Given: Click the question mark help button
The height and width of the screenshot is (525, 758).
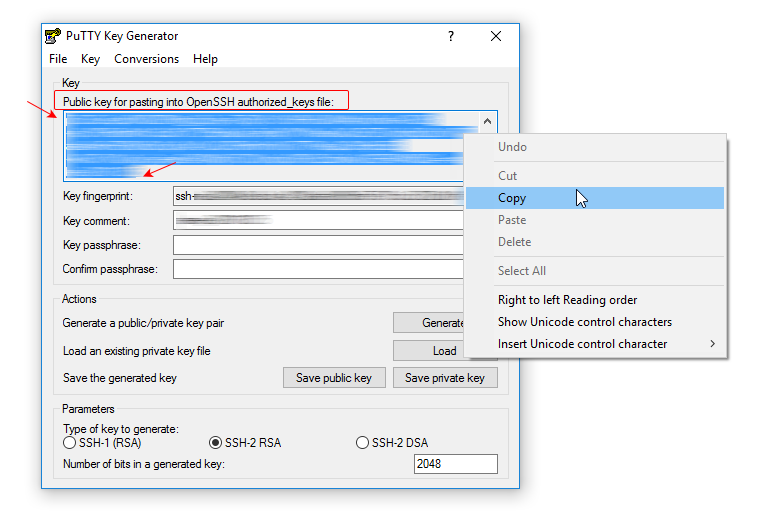Looking at the screenshot, I should pos(451,37).
